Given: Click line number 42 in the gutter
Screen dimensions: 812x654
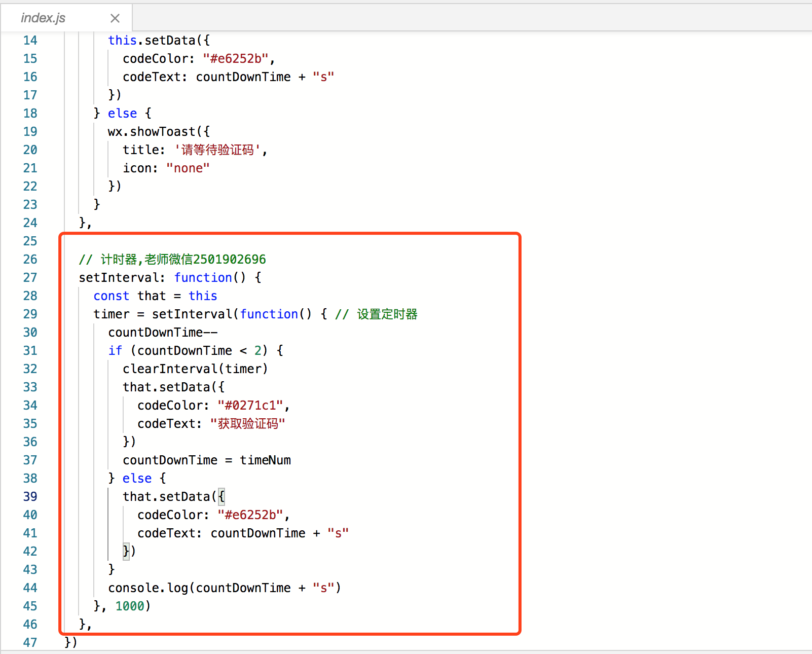Looking at the screenshot, I should [30, 552].
